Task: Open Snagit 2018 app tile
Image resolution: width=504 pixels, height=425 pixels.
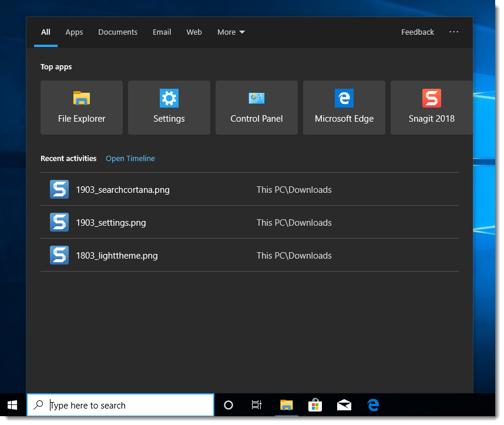Action: [431, 108]
